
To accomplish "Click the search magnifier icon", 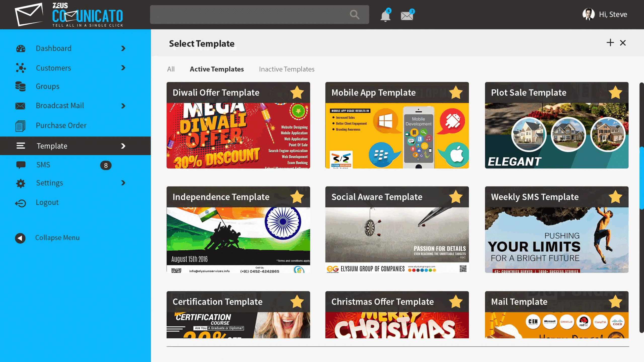I will (354, 15).
